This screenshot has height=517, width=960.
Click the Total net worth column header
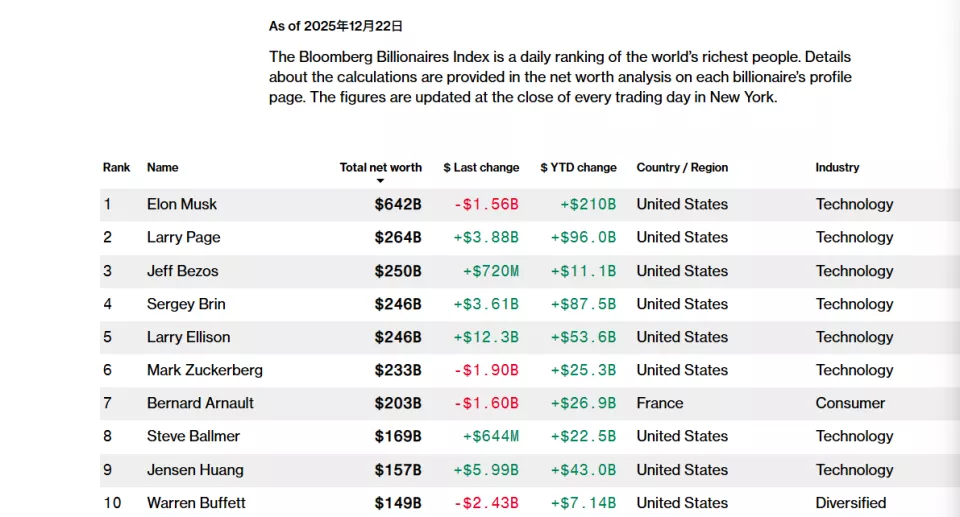[380, 167]
